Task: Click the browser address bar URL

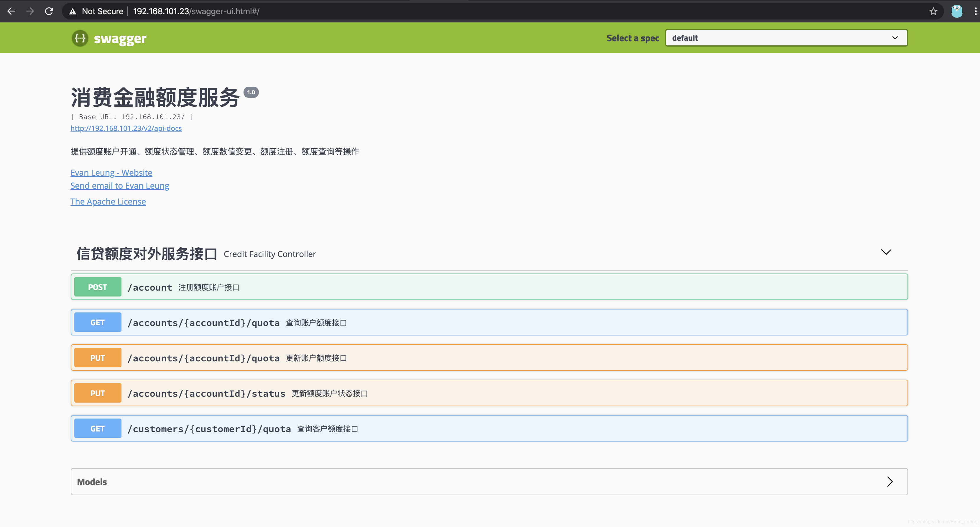Action: coord(196,11)
